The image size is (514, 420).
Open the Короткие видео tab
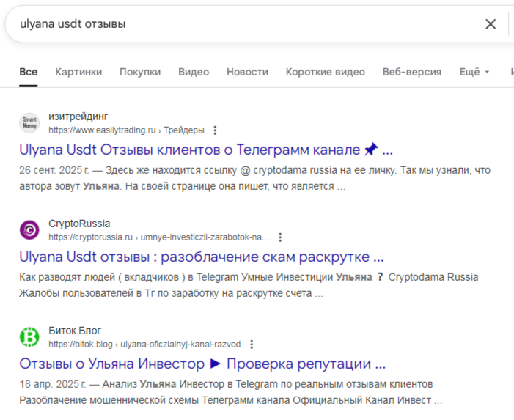tap(325, 72)
